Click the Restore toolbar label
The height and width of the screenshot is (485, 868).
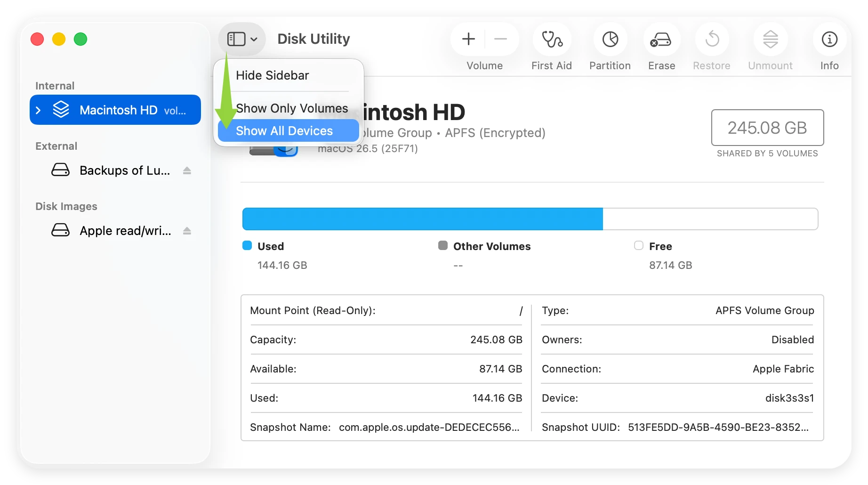click(x=712, y=66)
